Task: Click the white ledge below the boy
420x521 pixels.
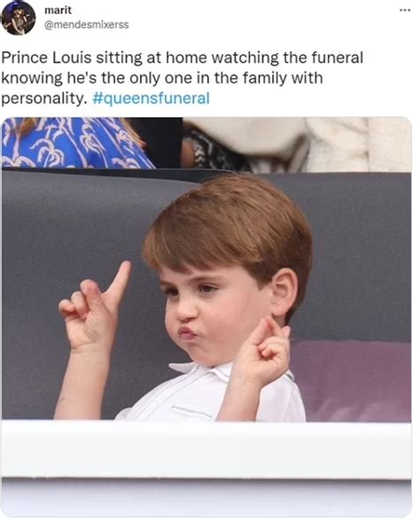Action: pos(206,449)
